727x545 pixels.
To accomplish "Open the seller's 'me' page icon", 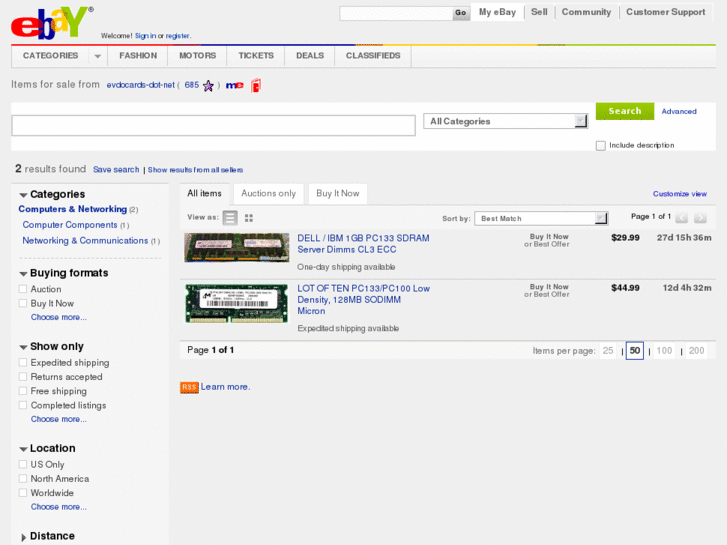I will pos(235,85).
